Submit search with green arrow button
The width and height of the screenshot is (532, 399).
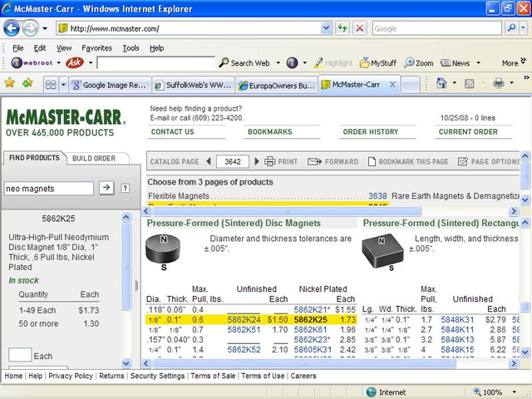[x=106, y=188]
